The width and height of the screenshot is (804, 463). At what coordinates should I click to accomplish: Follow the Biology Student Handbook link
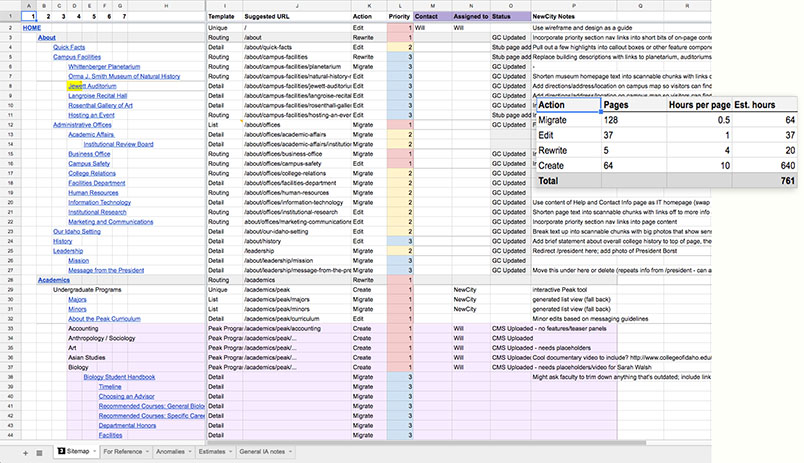click(119, 377)
